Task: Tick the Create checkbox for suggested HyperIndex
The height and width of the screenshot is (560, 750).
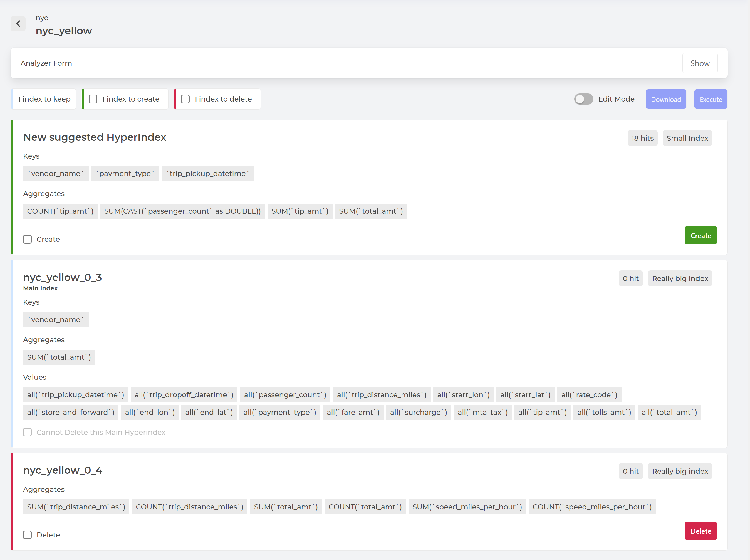Action: pos(28,239)
